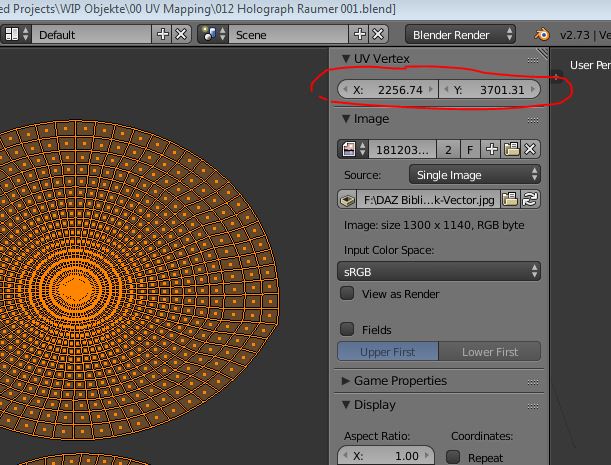Grab the UV Vertex panel drag handle
The image size is (611, 465).
tap(533, 60)
